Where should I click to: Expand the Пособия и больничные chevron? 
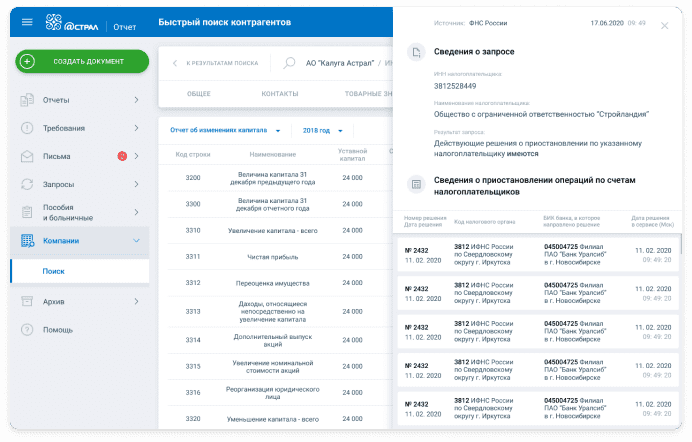coord(136,212)
